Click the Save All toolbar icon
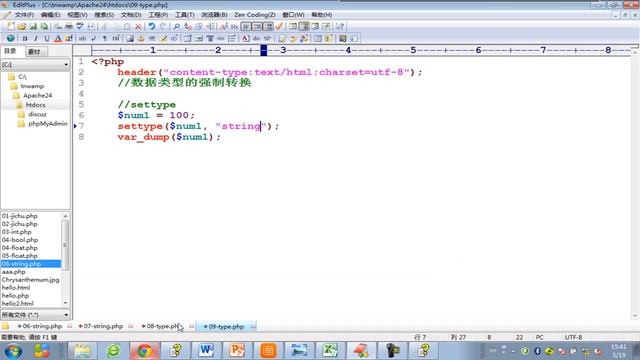640x360 pixels. pyautogui.click(x=44, y=27)
